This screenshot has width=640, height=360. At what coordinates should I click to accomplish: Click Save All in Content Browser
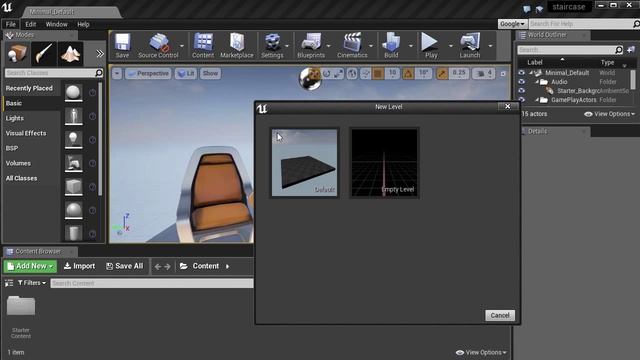(124, 266)
